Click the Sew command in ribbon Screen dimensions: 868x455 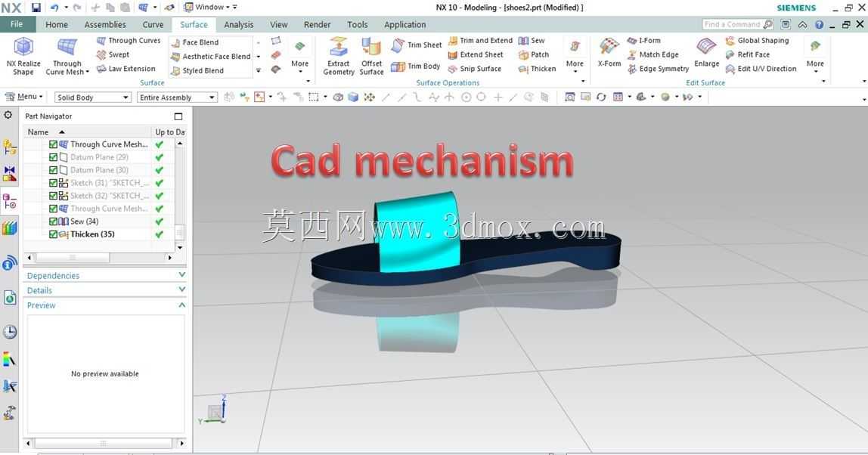[x=532, y=40]
